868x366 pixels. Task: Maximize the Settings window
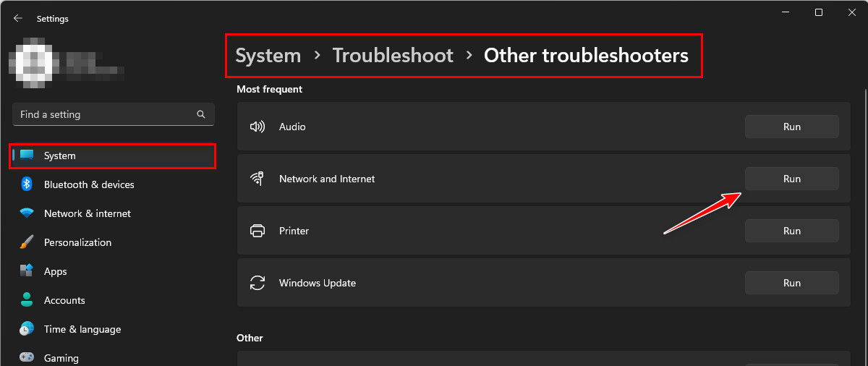pyautogui.click(x=818, y=12)
